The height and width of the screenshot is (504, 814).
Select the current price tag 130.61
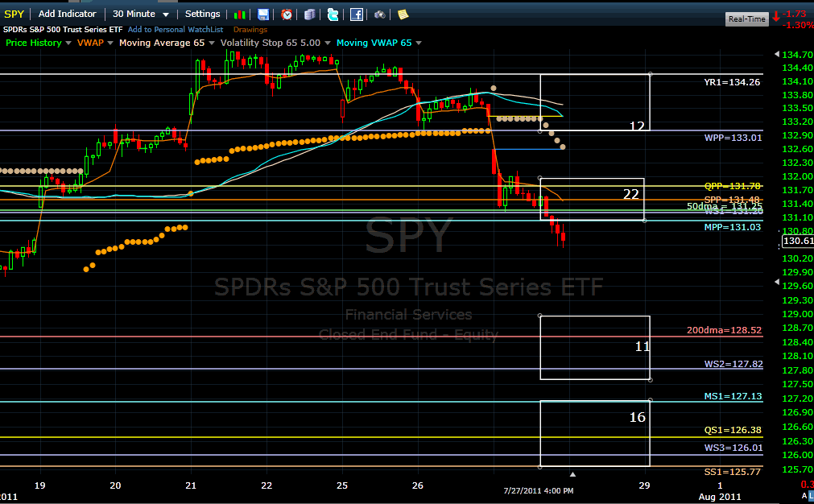pyautogui.click(x=798, y=241)
